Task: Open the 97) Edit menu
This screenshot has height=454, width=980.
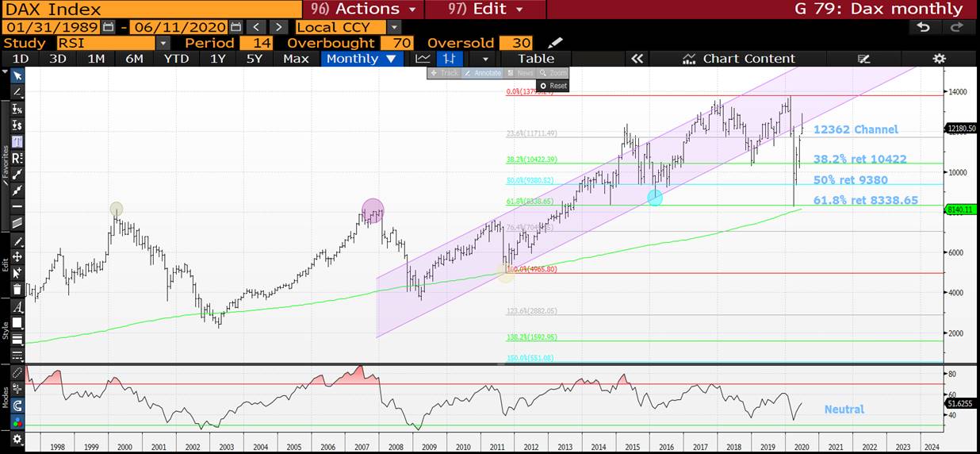Action: (484, 10)
